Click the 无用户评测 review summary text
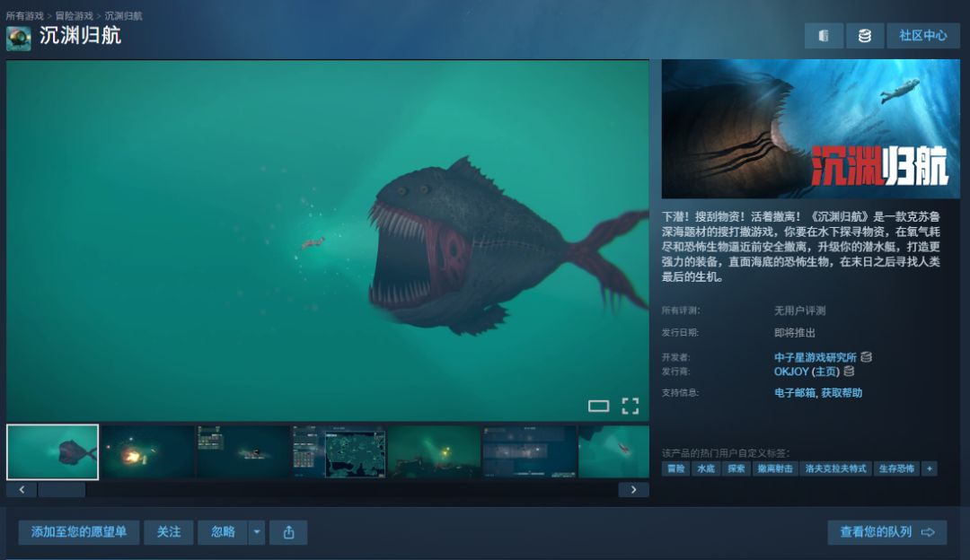This screenshot has height=560, width=970. pyautogui.click(x=800, y=311)
